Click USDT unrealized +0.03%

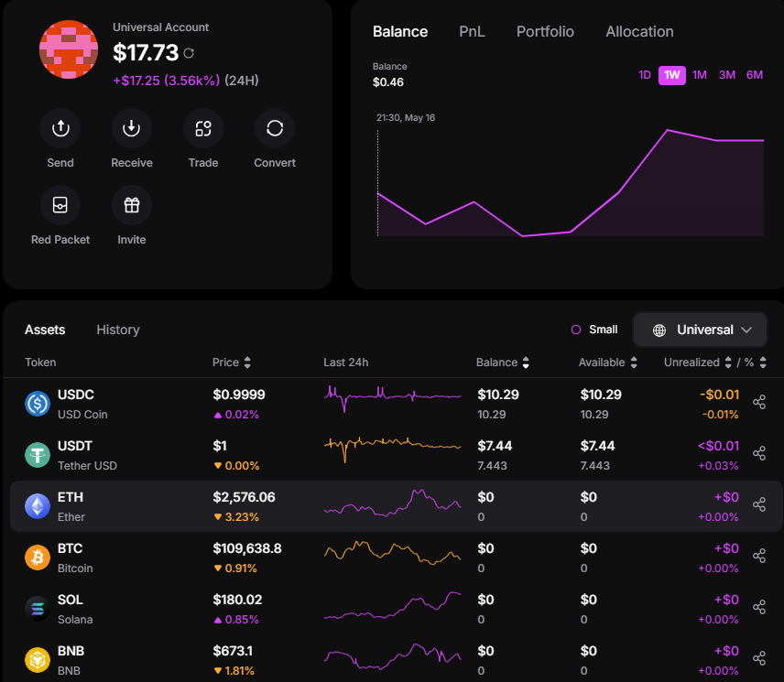point(718,466)
